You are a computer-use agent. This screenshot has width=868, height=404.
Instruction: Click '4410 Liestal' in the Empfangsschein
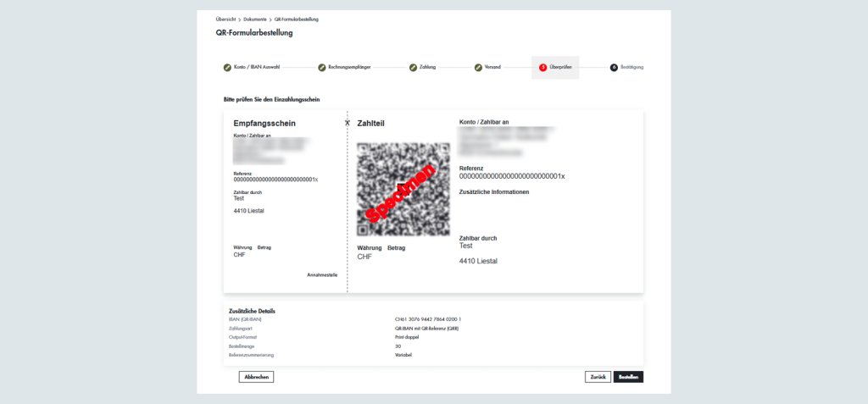coord(249,211)
